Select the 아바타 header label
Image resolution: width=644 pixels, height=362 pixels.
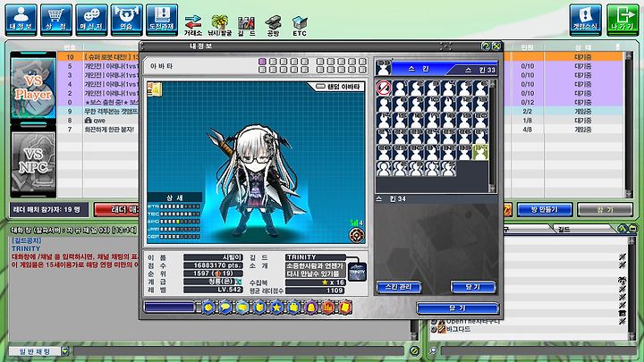(x=161, y=66)
